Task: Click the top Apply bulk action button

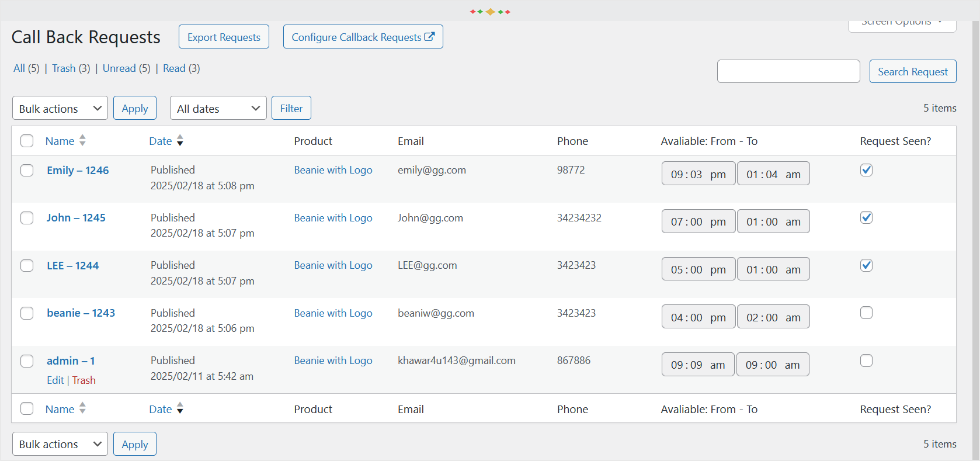Action: click(x=135, y=108)
